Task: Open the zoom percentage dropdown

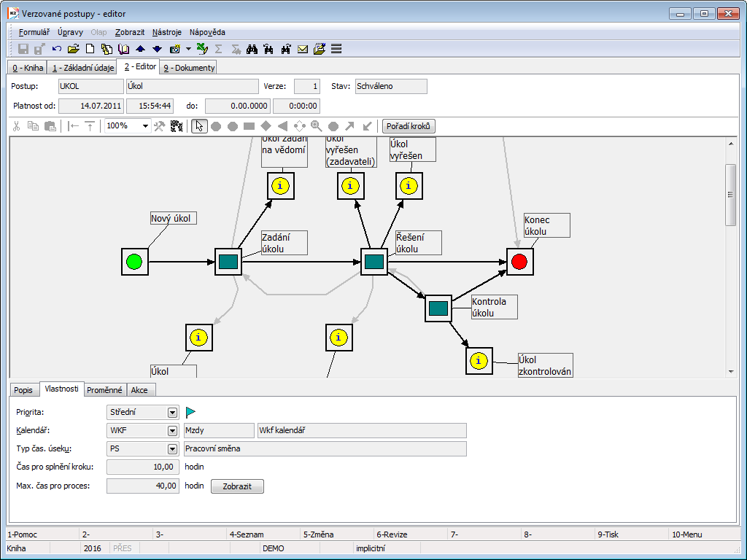Action: coord(145,126)
